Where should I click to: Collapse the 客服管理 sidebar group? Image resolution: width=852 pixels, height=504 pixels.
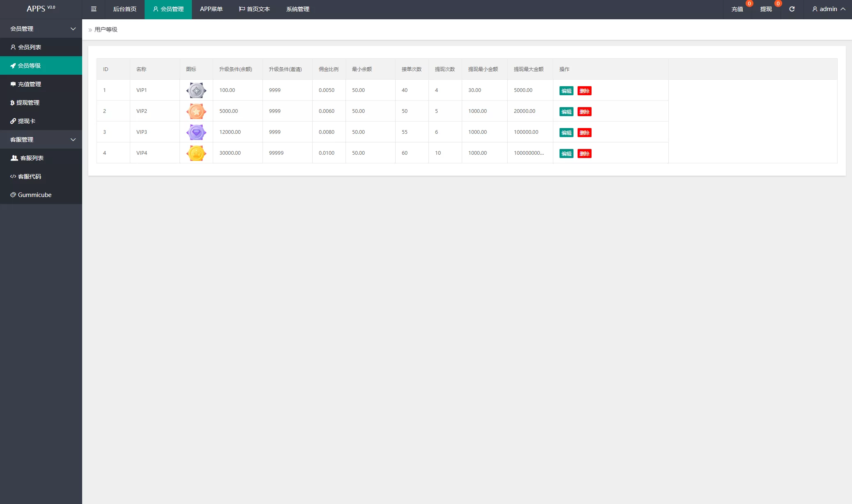41,140
